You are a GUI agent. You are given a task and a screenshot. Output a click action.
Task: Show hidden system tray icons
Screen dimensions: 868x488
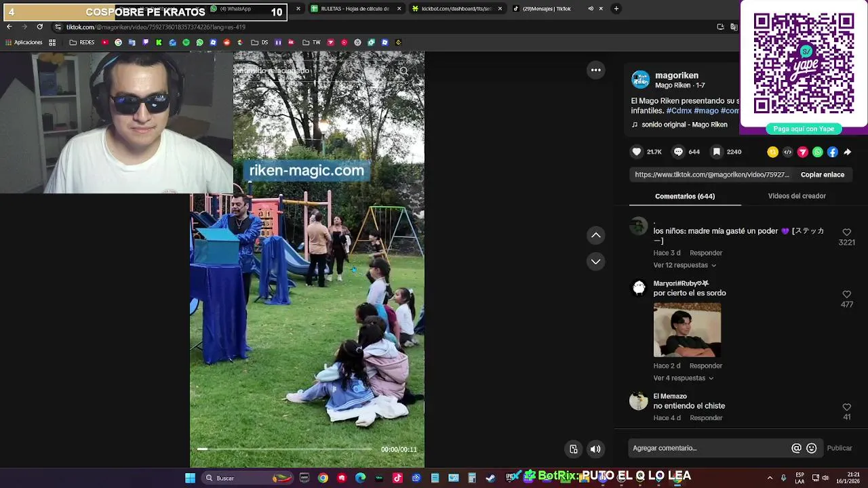coord(770,478)
